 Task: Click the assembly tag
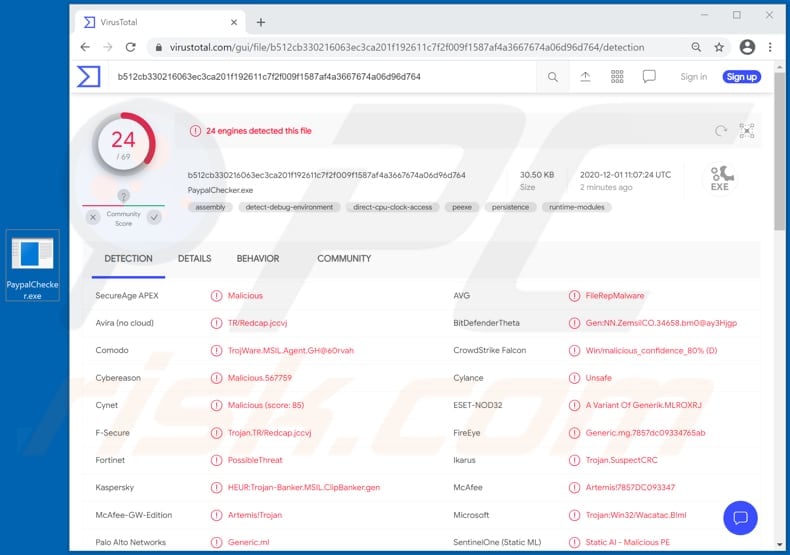pos(210,207)
